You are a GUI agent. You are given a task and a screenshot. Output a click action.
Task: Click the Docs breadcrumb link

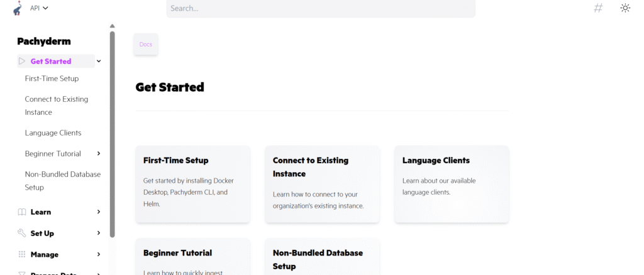click(x=146, y=44)
